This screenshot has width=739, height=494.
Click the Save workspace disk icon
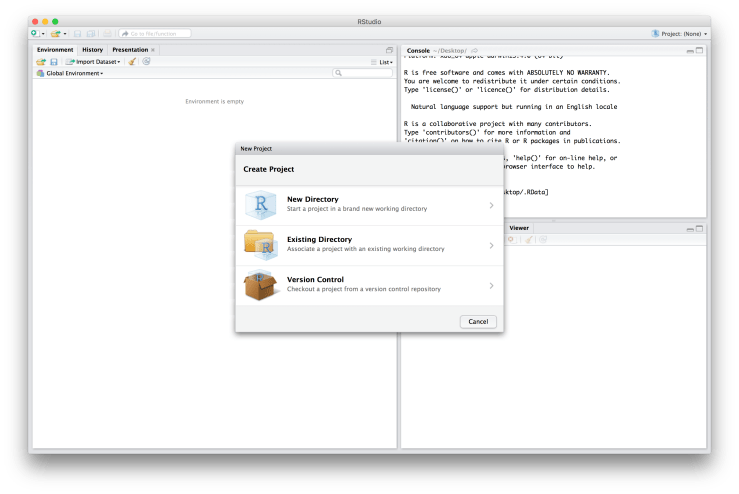coord(54,62)
